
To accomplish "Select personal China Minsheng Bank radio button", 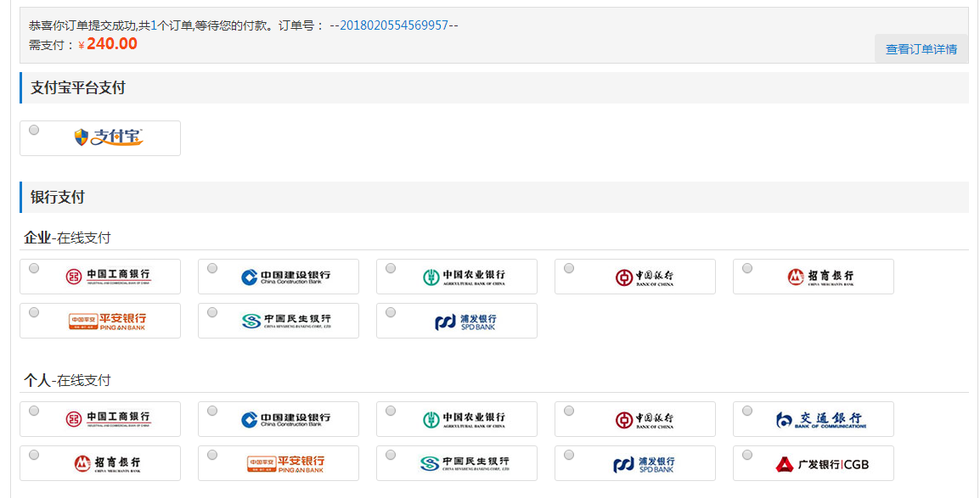I will [391, 455].
